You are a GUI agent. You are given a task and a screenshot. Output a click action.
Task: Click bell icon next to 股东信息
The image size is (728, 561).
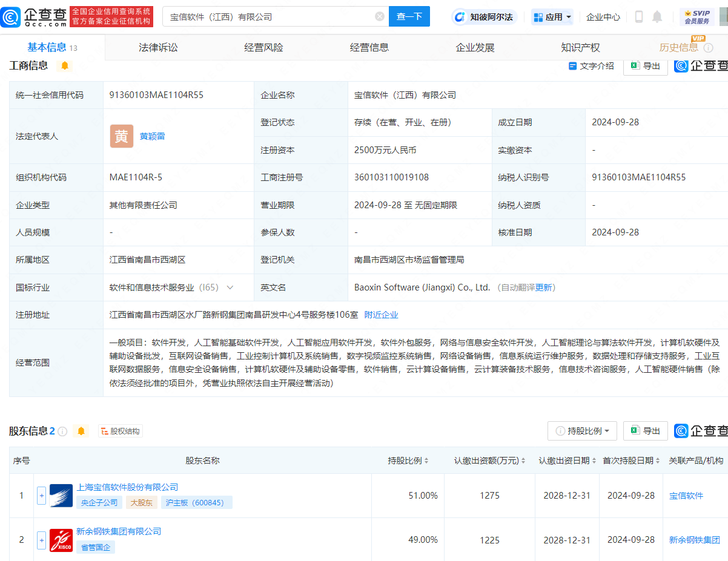[x=81, y=431]
